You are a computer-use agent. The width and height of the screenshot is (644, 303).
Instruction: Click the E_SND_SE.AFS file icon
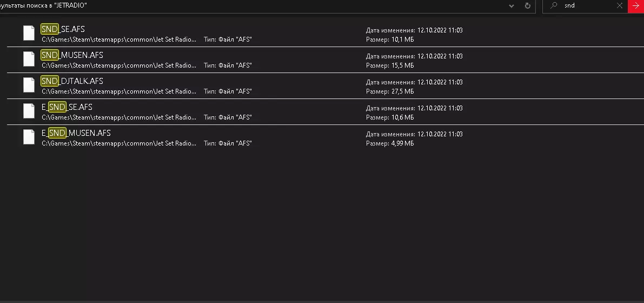[29, 111]
